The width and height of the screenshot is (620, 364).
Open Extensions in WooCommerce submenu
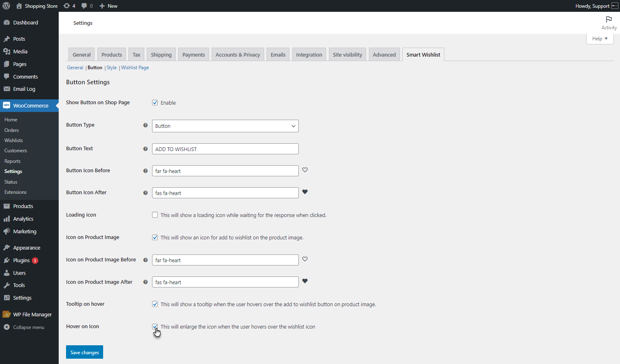15,192
